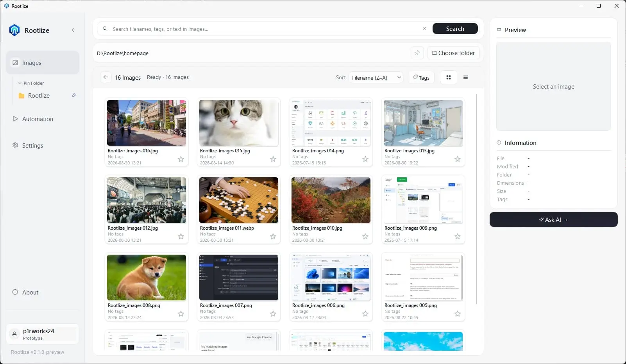
Task: Unpin the Rootlize folder
Action: 74,95
